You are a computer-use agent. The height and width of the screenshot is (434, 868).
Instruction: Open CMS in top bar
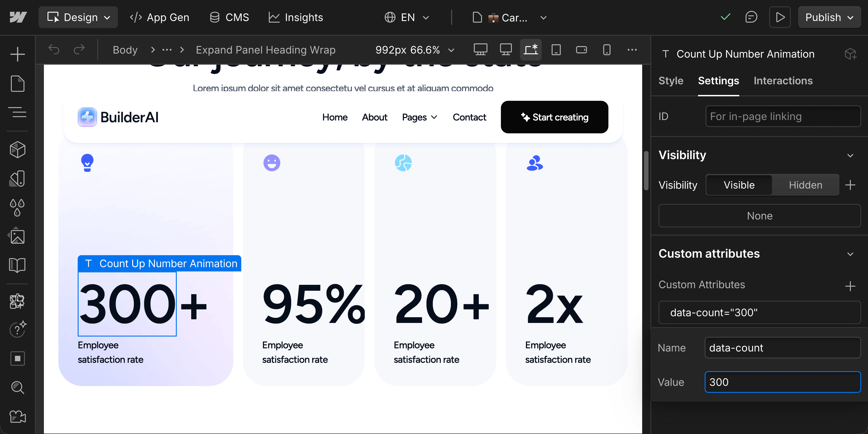(x=229, y=17)
